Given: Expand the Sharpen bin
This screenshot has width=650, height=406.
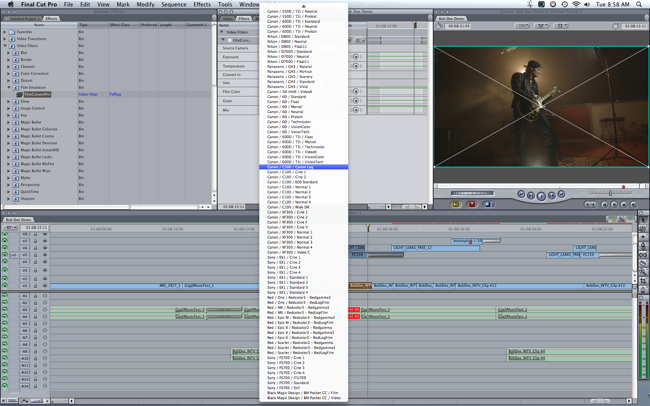Looking at the screenshot, I should click(x=9, y=199).
